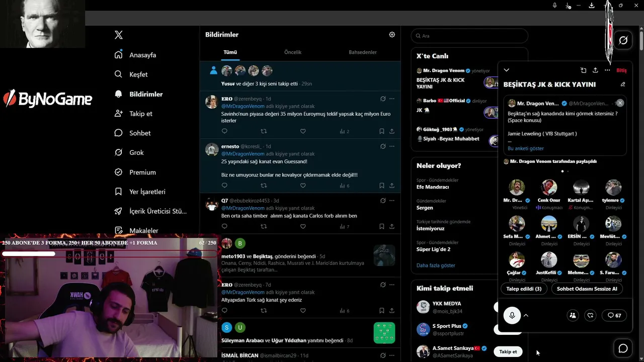Open green lineup thumbnail on Süleyman Arabacı notification
The image size is (644, 362).
tap(384, 333)
